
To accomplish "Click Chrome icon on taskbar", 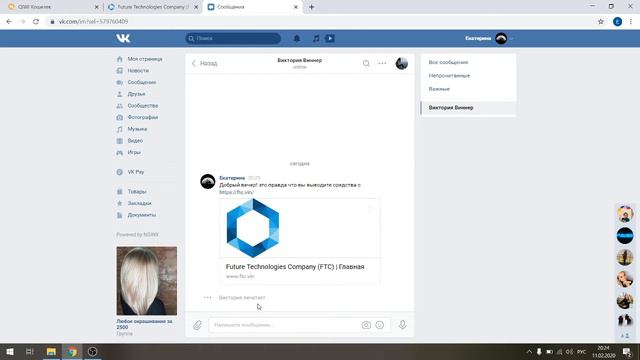I will point(72,351).
